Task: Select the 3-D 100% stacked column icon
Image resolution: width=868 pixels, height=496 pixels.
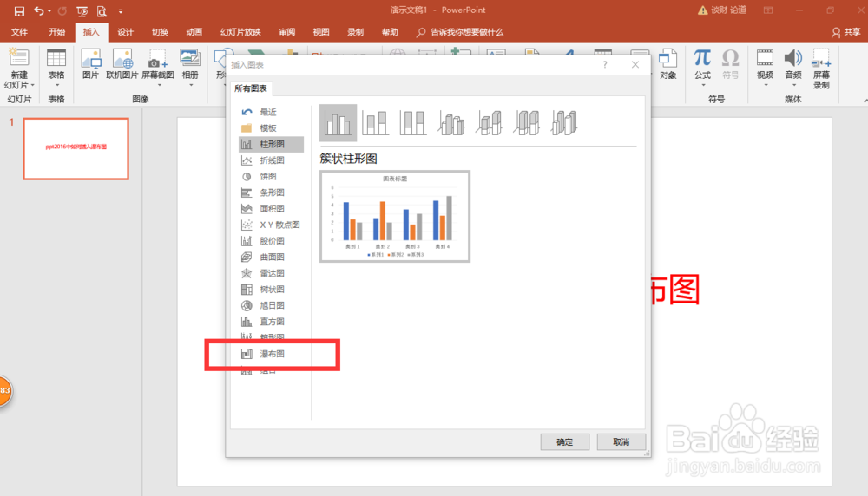Action: pos(527,123)
